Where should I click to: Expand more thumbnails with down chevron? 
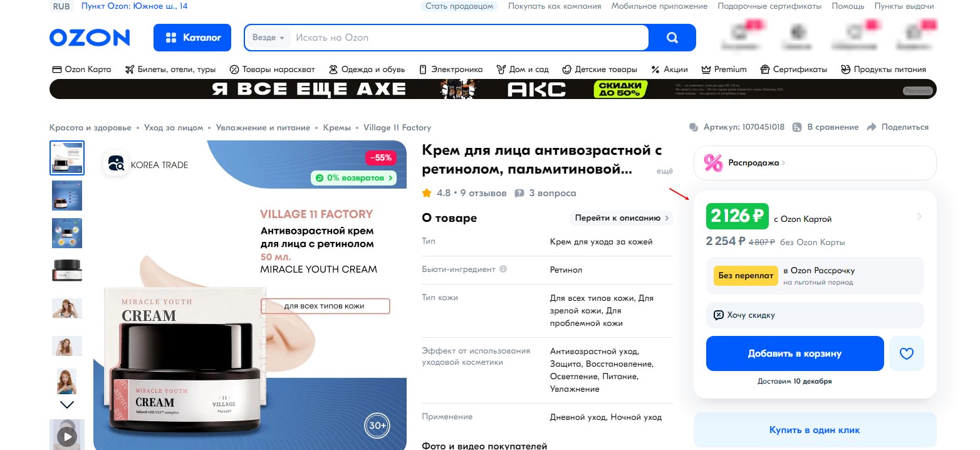[67, 404]
